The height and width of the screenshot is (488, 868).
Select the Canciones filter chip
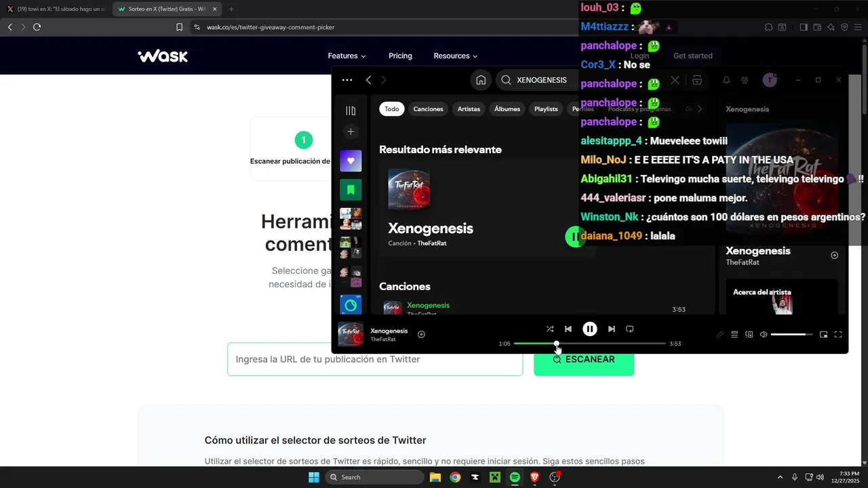(x=429, y=109)
